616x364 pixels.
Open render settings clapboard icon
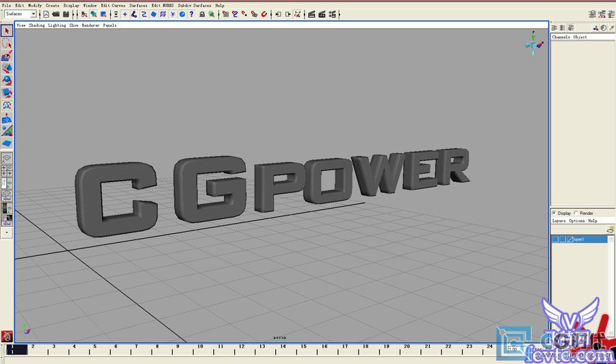click(x=333, y=14)
